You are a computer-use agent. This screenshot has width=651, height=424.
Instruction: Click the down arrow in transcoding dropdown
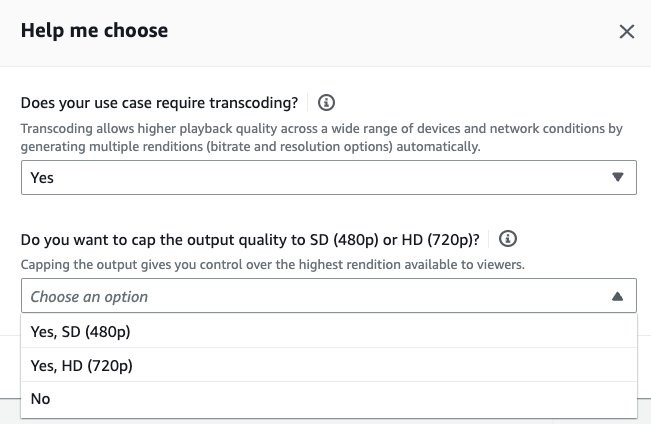618,177
